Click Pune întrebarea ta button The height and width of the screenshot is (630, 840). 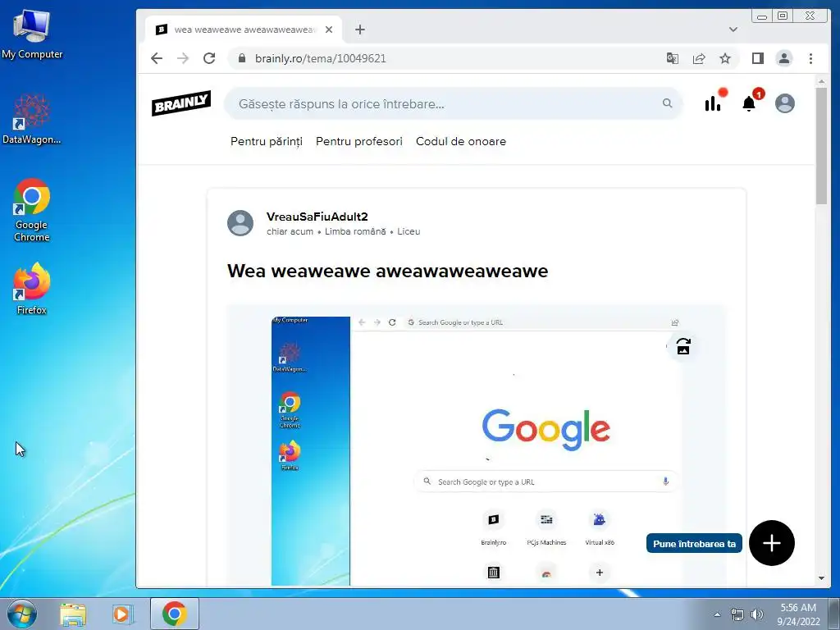pos(694,543)
